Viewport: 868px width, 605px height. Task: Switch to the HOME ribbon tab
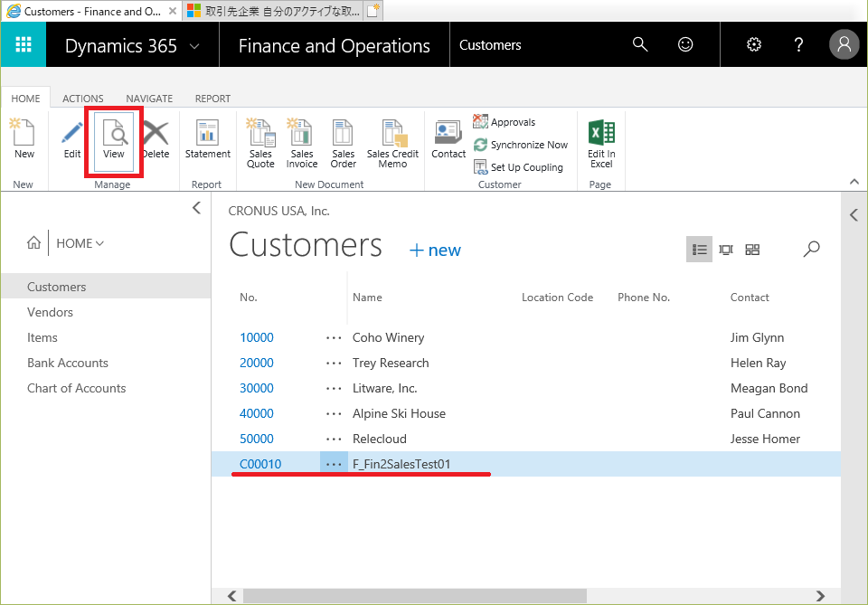click(x=25, y=99)
